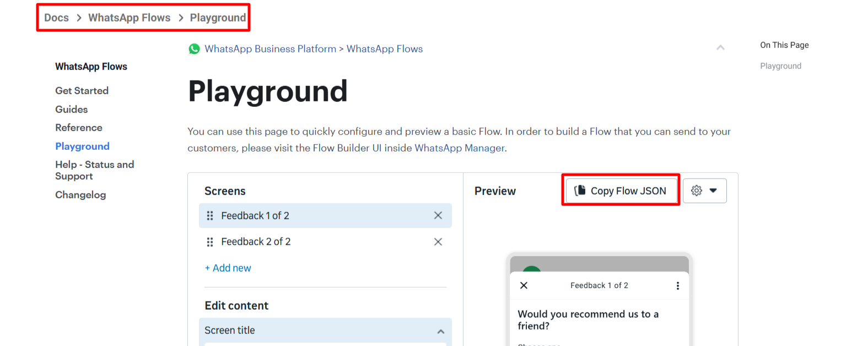Open Guides in the sidebar
Viewport: 868px width, 346px height.
(x=71, y=110)
